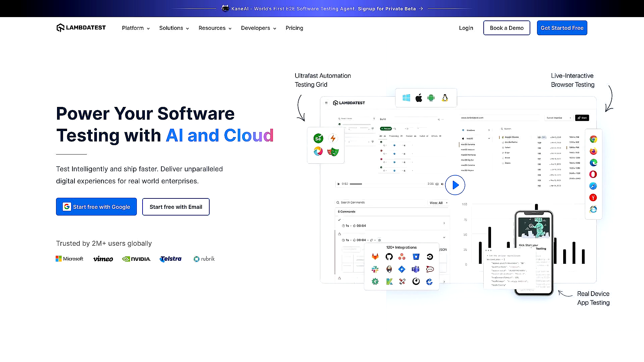Viewport: 644px width, 362px height.
Task: Play the demo video with the large play button
Action: pos(455,185)
